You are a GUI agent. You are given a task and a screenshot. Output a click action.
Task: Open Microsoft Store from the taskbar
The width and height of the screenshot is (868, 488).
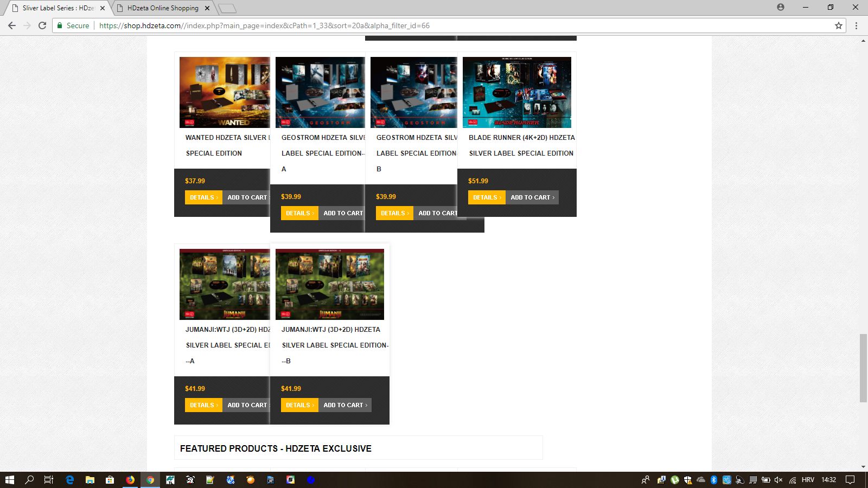point(110,480)
